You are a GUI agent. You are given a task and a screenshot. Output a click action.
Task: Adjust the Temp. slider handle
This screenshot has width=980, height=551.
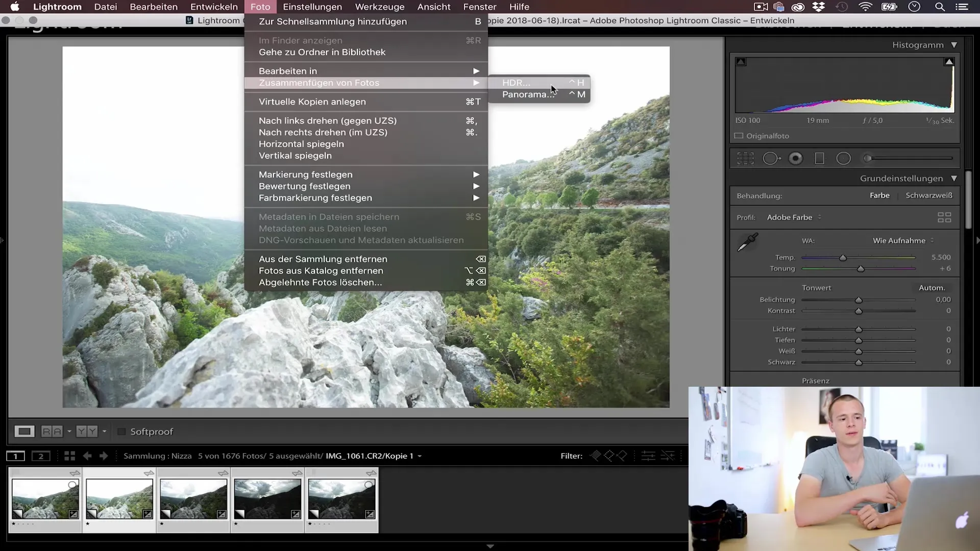tap(843, 258)
